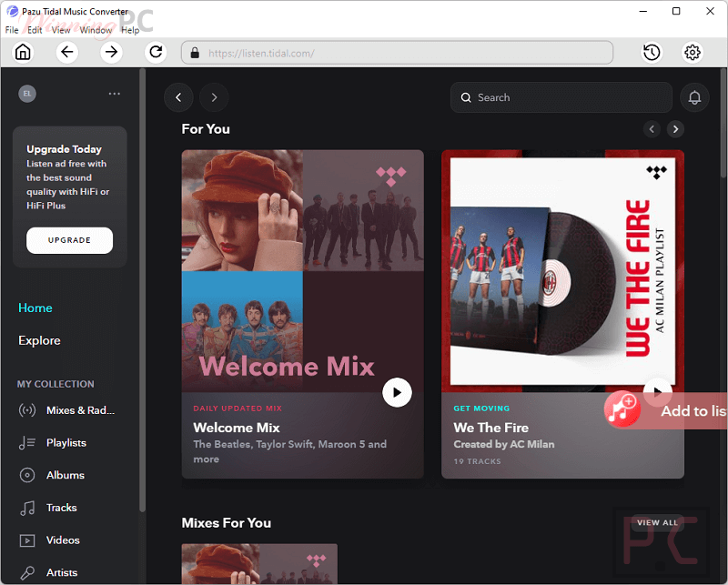Open the Edit menu
This screenshot has height=585, width=728.
click(x=35, y=30)
